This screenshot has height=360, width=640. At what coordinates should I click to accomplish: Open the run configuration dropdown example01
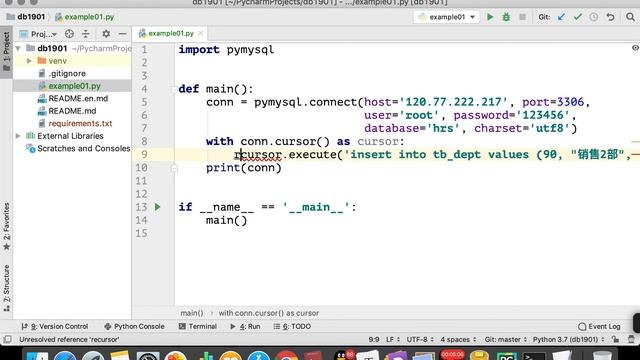pos(447,17)
